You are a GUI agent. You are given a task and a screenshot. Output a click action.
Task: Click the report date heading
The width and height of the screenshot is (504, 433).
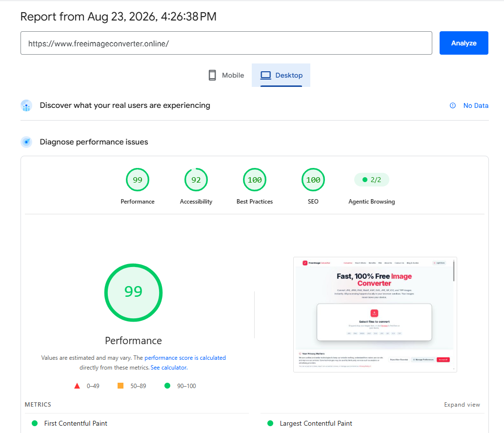118,17
